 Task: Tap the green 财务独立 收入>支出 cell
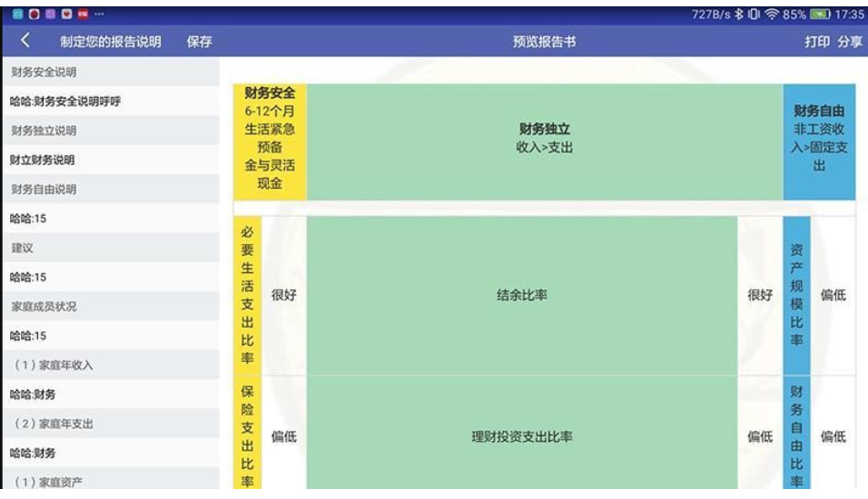pos(545,142)
